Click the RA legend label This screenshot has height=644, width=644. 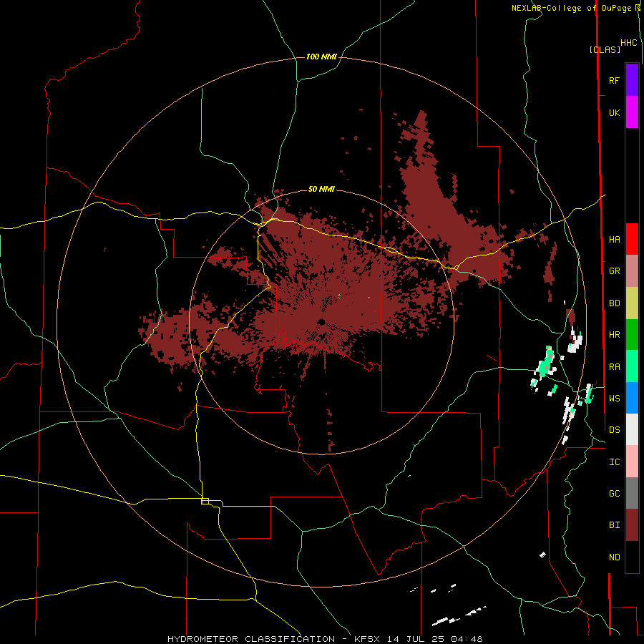615,367
